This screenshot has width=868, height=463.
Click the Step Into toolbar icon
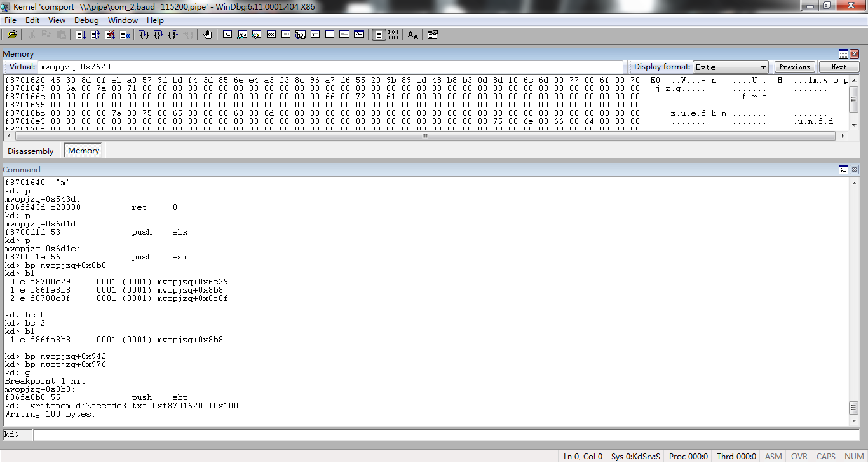[144, 34]
